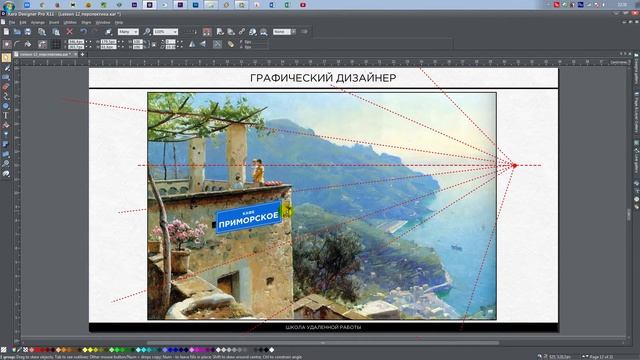
Task: Click the Paste icon
Action: 56,31
